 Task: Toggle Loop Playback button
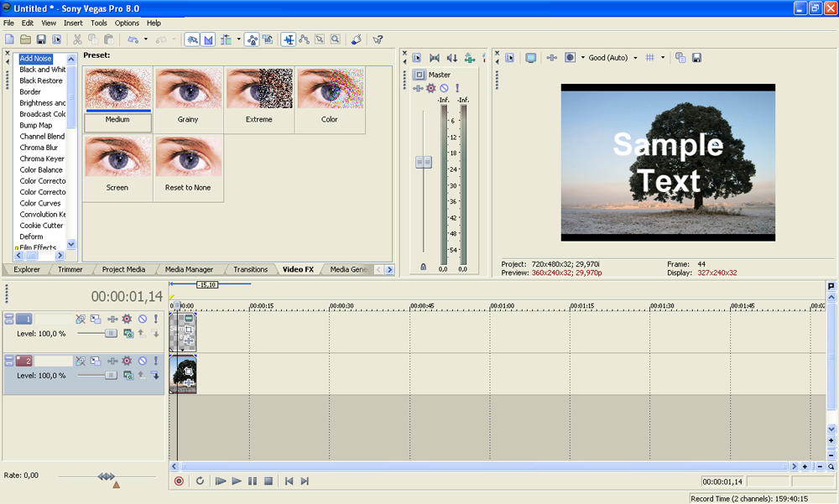[200, 481]
